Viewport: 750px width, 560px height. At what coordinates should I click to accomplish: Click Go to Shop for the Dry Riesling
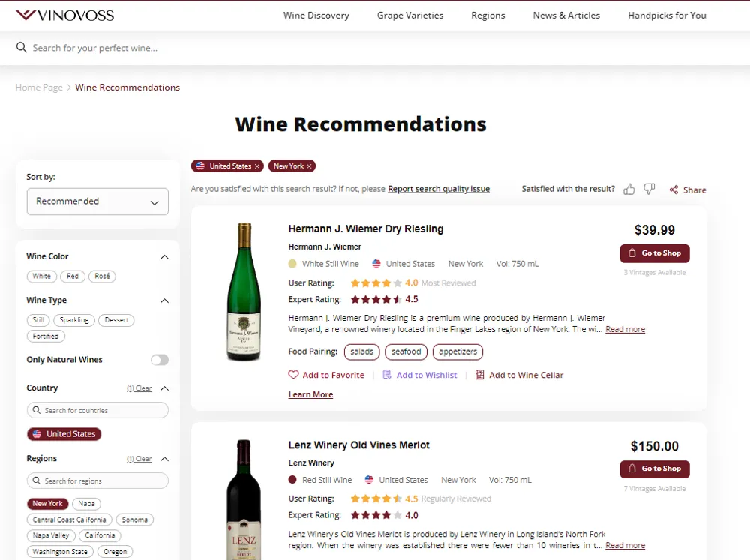tap(654, 253)
